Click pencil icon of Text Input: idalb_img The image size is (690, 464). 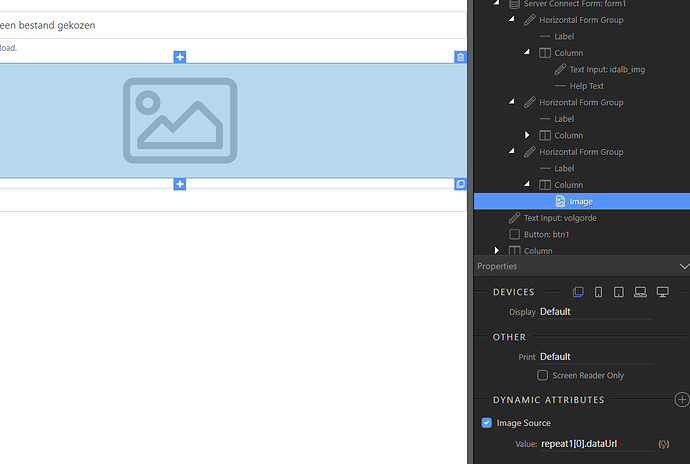click(560, 69)
